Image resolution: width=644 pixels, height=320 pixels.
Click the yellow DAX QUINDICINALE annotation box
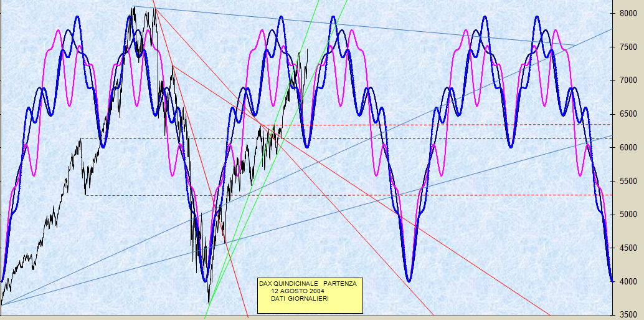tap(310, 296)
